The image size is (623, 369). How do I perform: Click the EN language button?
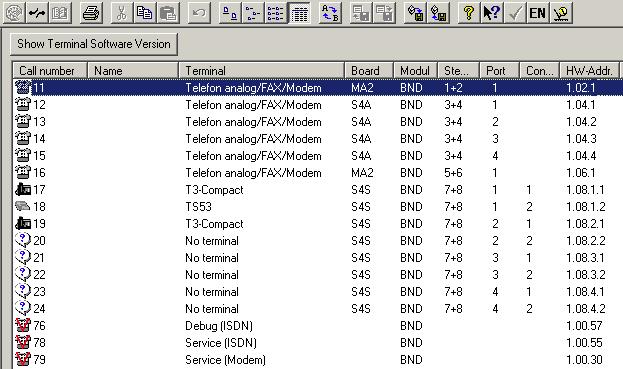[x=538, y=13]
